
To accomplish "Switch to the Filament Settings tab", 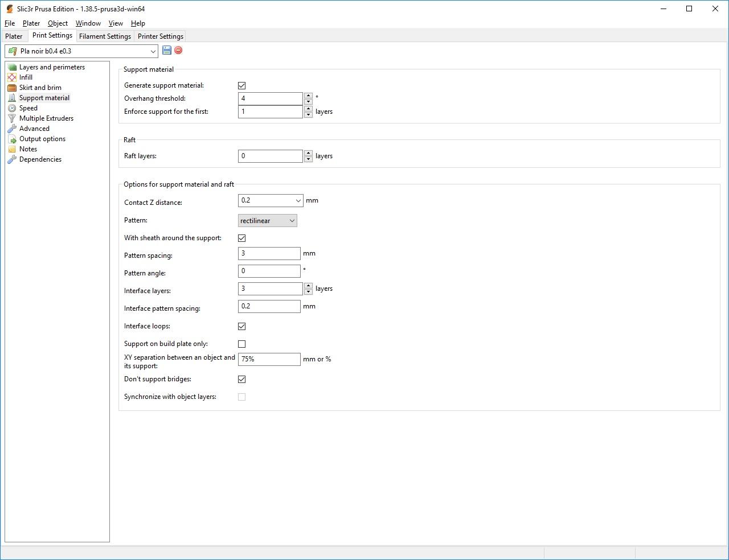I will click(x=105, y=36).
